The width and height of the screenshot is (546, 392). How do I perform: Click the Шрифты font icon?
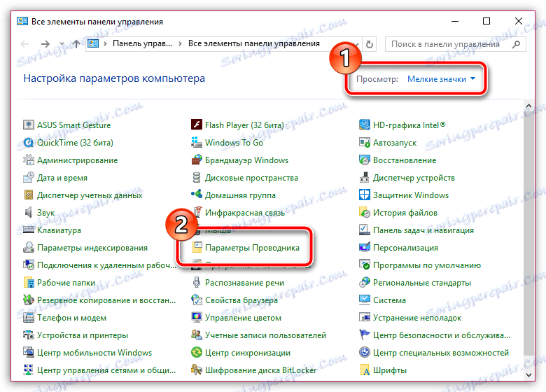[364, 370]
